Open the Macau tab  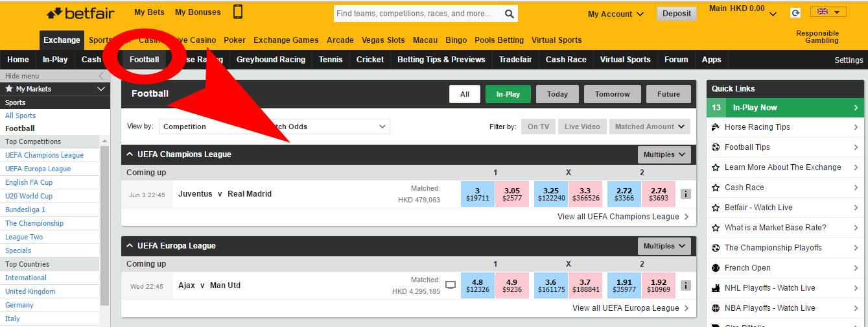[425, 40]
